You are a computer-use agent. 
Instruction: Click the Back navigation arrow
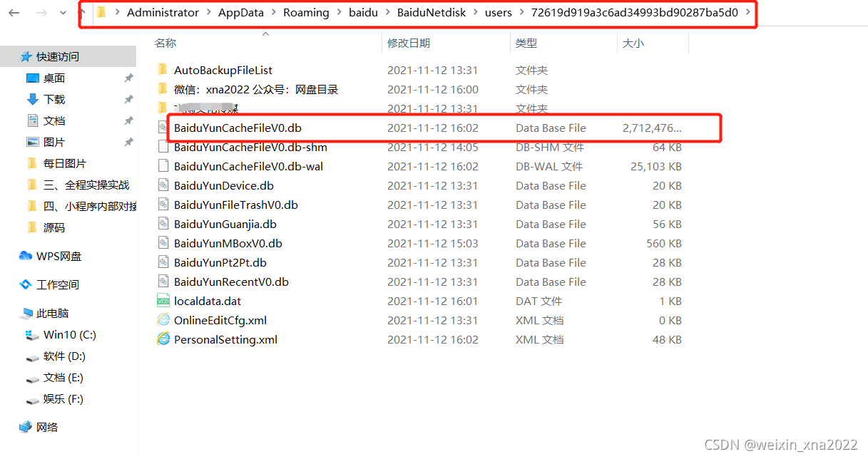[14, 13]
